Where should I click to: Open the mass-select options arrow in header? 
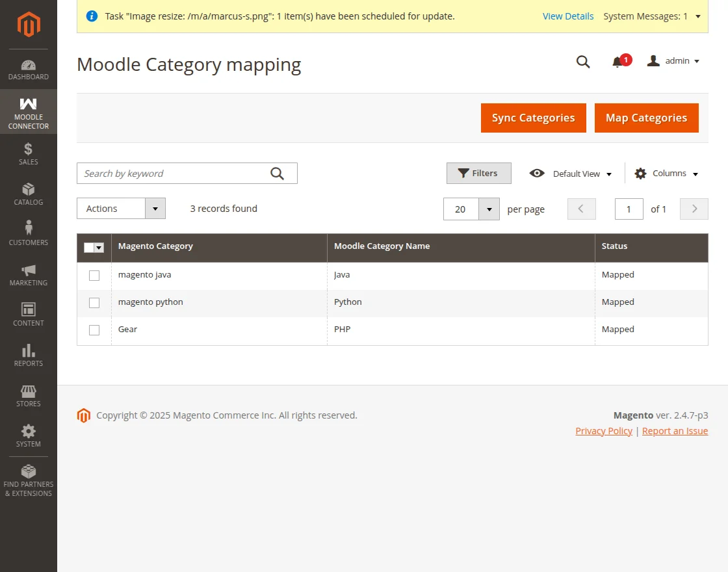[x=99, y=248]
